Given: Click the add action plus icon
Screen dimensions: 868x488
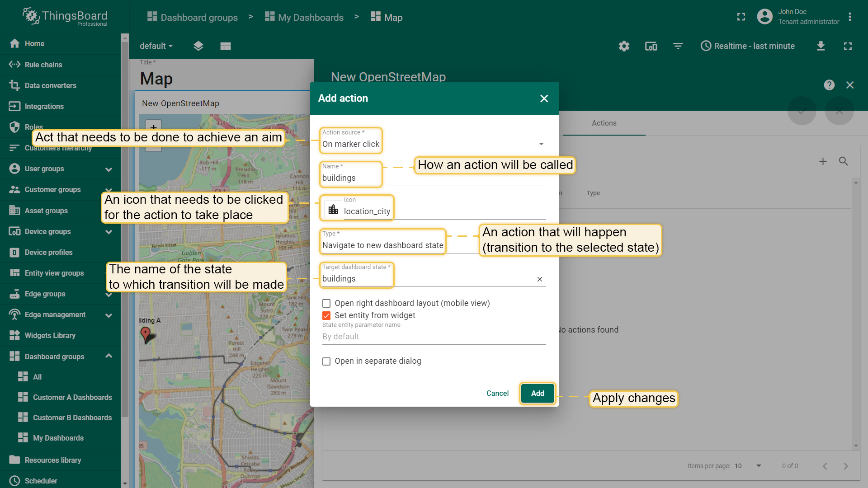Looking at the screenshot, I should [x=823, y=161].
